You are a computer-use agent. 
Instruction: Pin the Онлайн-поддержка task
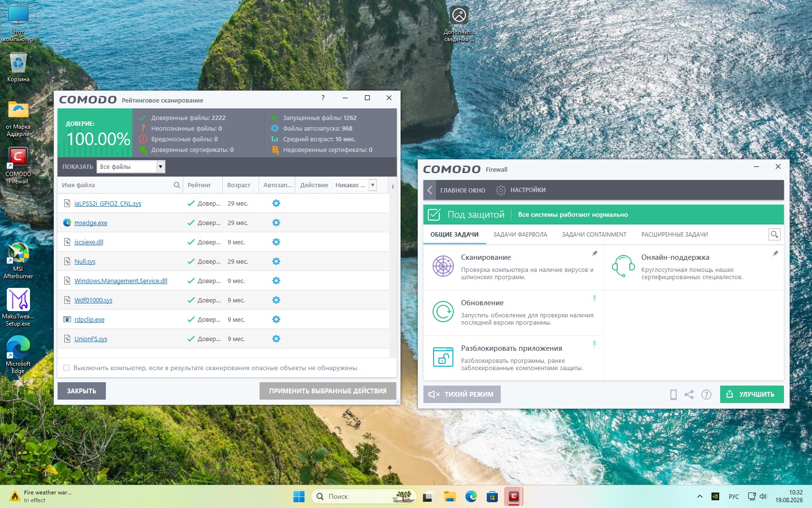click(775, 254)
